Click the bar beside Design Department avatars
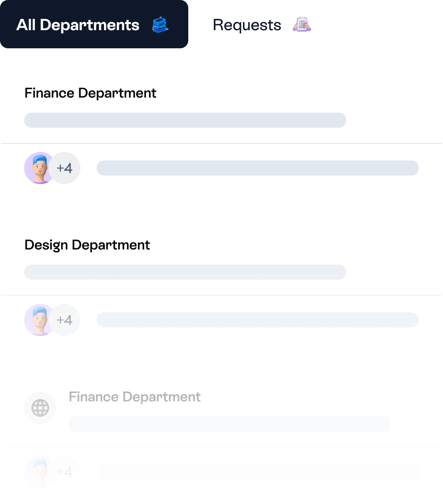 coord(258,320)
